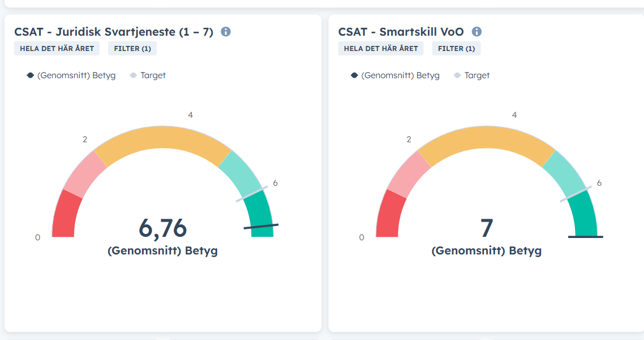Click the "CSAT - Smartskill VoO" report title

pos(401,32)
